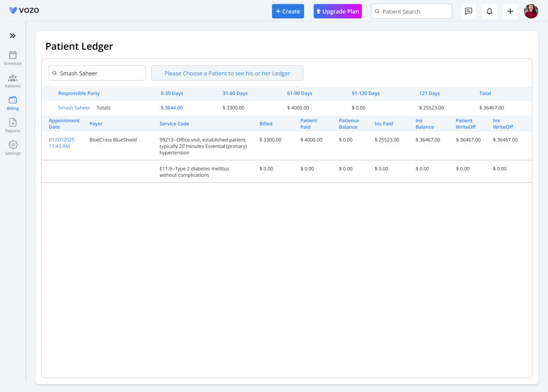Click the Create button
The image size is (548, 392).
tap(288, 11)
